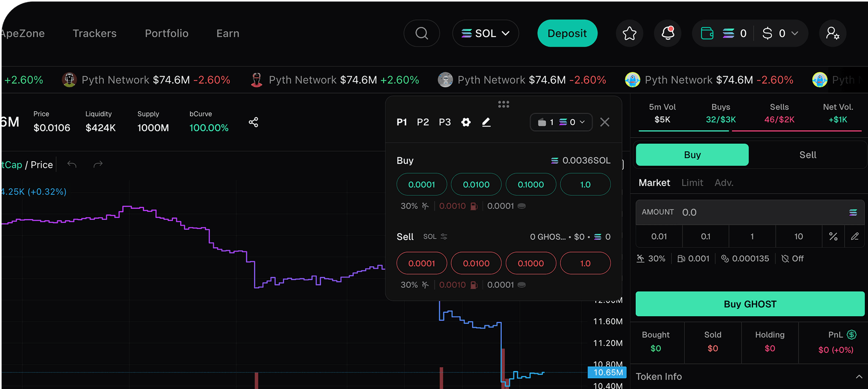Click the Buy GHOST button

point(750,304)
